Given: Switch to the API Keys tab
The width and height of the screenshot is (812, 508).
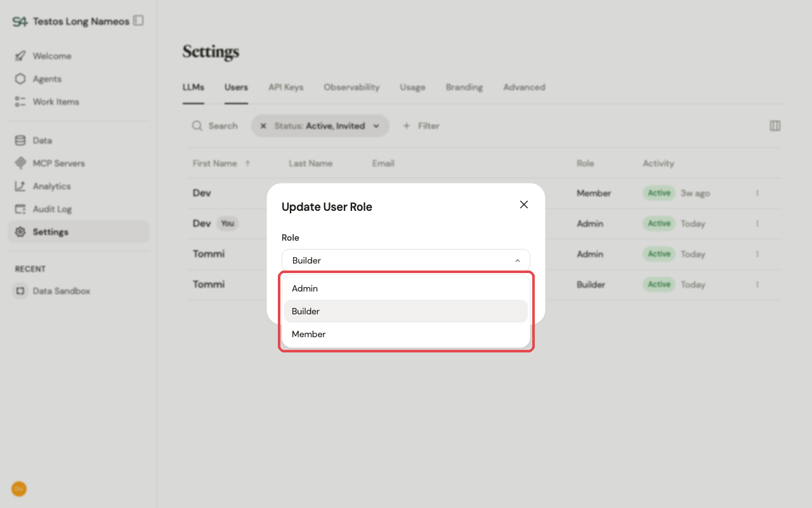Looking at the screenshot, I should click(x=285, y=87).
